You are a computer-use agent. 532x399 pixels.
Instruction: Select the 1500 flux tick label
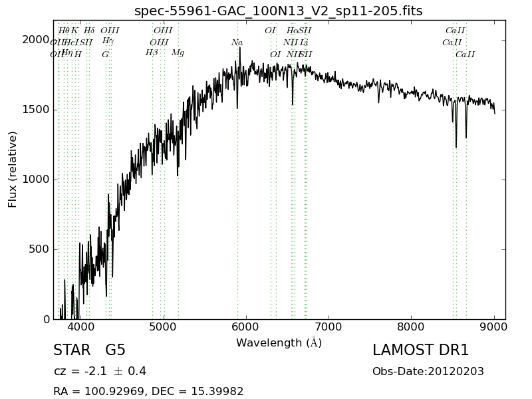tap(36, 110)
